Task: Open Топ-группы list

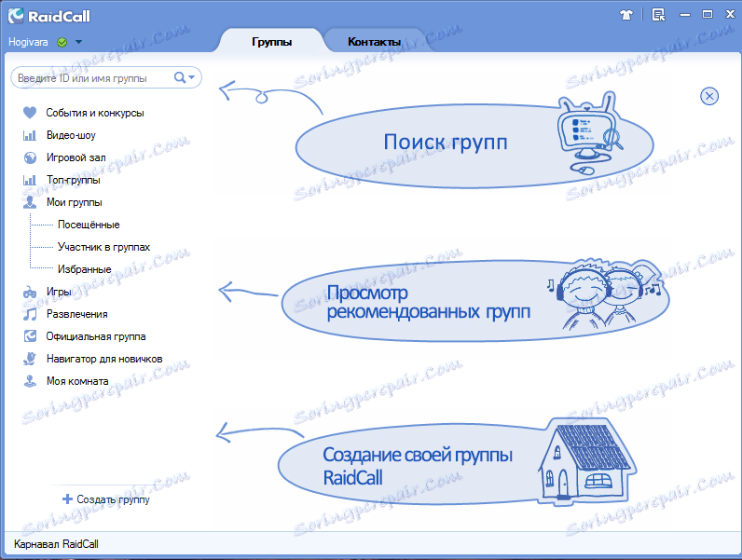Action: click(74, 180)
